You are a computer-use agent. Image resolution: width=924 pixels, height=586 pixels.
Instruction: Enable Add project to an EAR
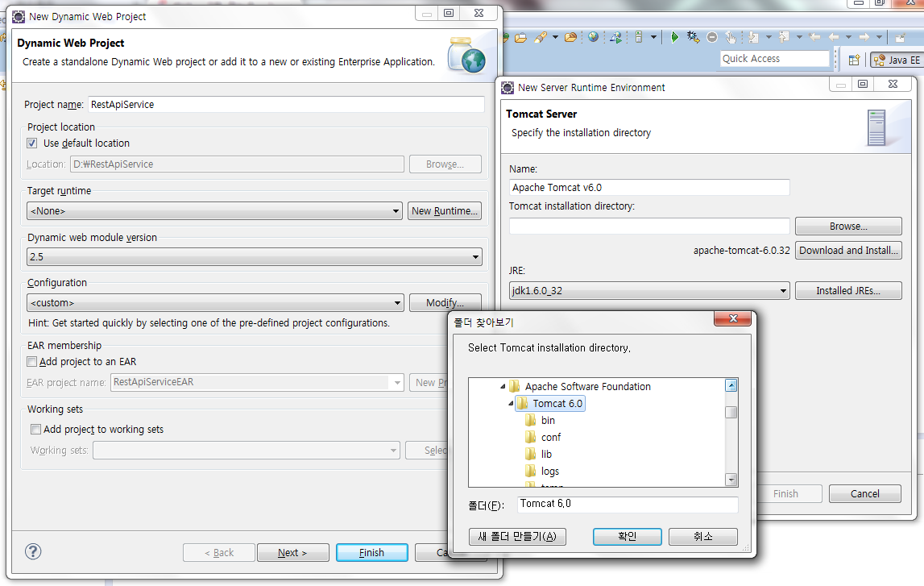(32, 362)
